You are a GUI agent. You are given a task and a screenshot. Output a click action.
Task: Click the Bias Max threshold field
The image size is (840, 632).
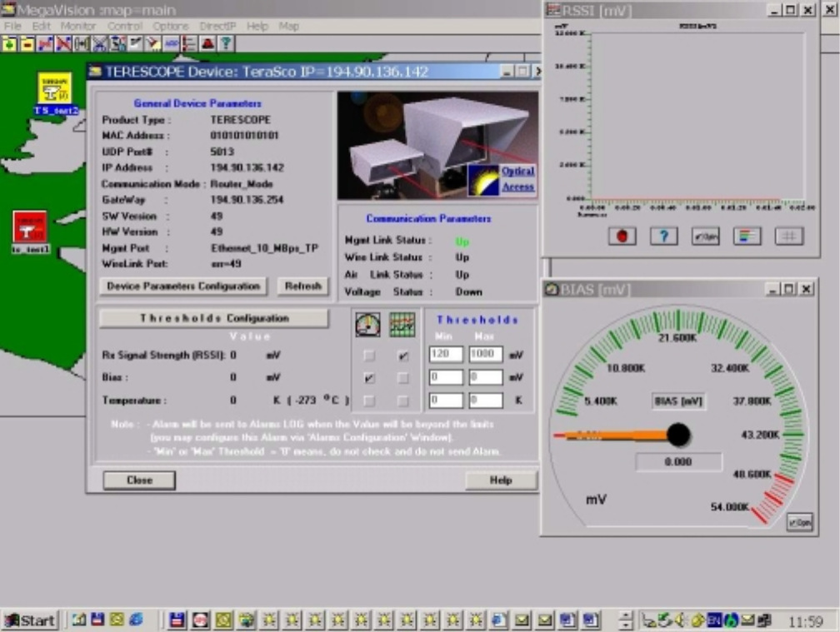coord(486,377)
